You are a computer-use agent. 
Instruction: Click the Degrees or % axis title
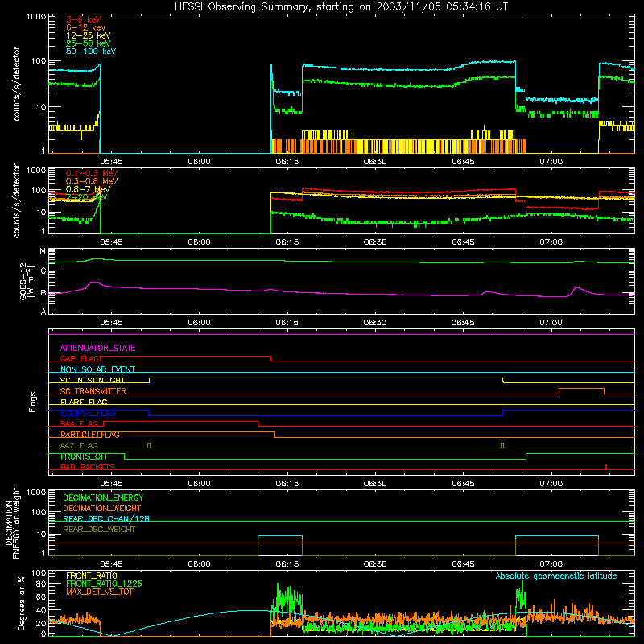(21, 603)
